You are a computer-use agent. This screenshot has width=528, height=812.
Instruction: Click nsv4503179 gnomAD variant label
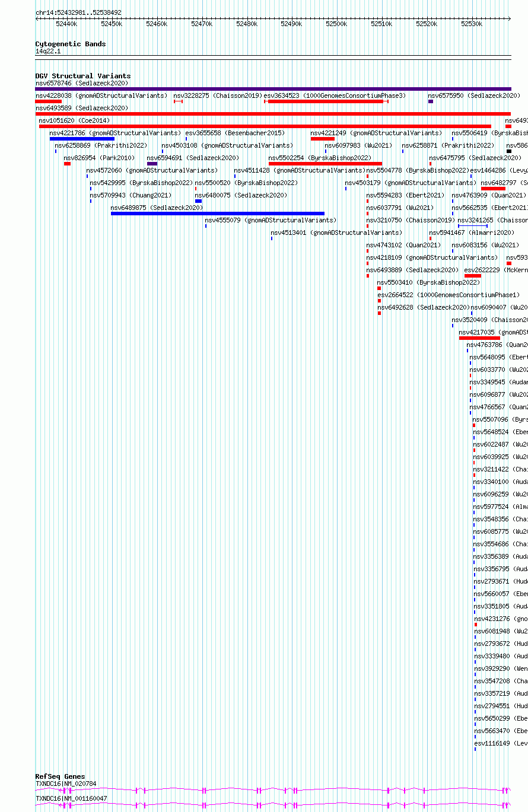point(411,183)
